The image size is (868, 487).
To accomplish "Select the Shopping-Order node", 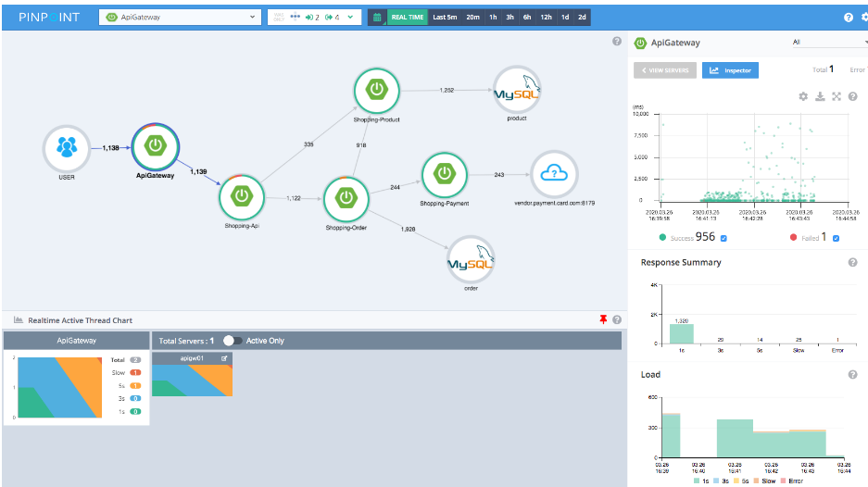I will [346, 199].
